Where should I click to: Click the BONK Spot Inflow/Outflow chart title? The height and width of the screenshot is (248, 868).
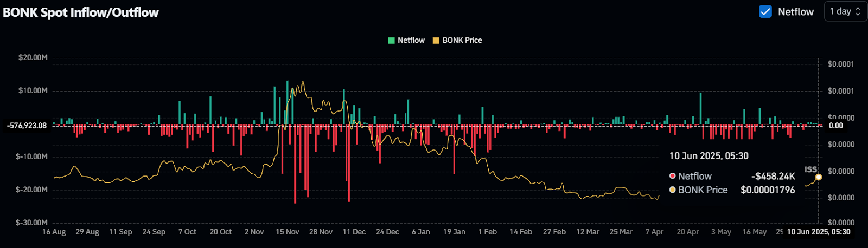click(81, 12)
